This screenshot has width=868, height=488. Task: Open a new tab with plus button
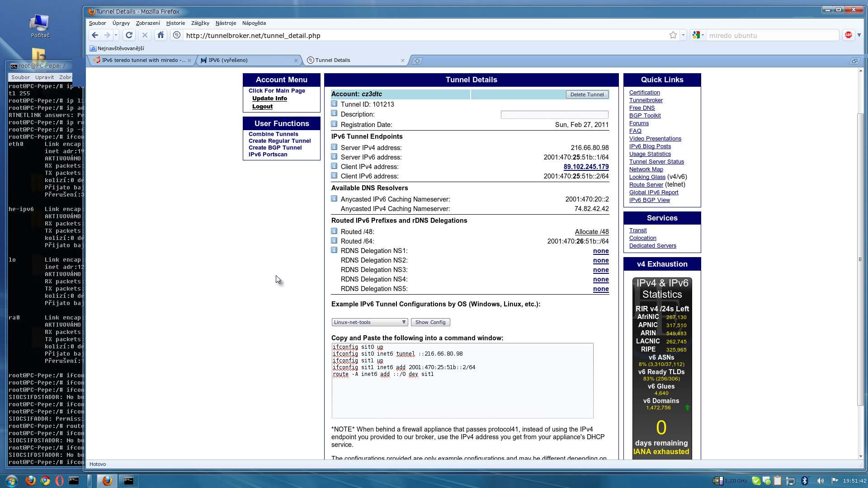pos(417,61)
